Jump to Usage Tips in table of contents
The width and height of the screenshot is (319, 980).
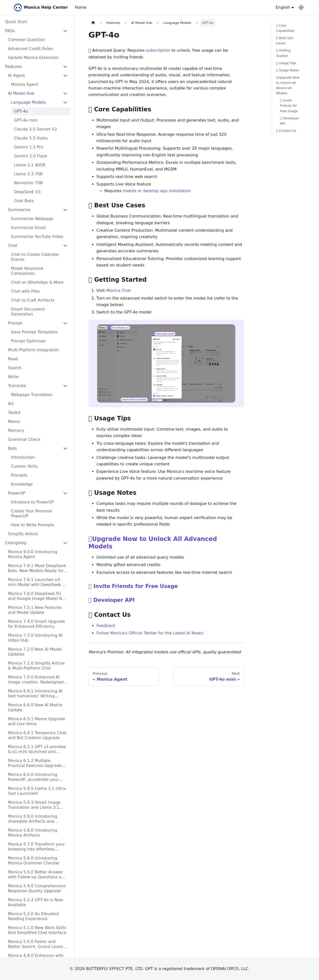(x=286, y=63)
